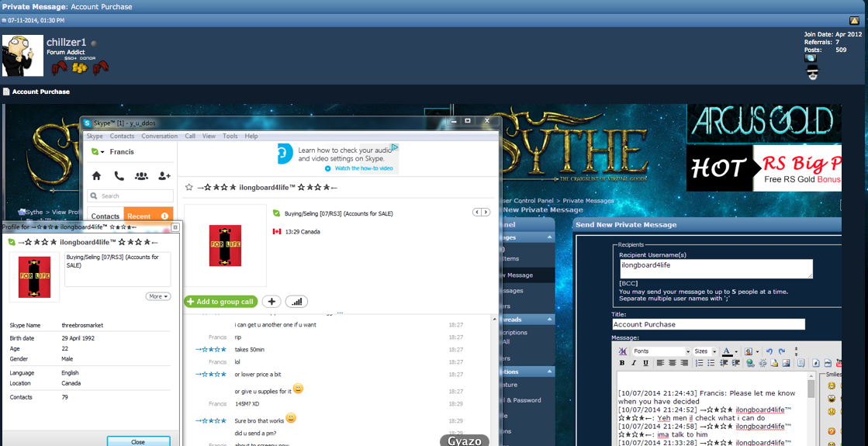Click the Recipient Username(s) field
The width and height of the screenshot is (868, 446).
[x=716, y=269]
